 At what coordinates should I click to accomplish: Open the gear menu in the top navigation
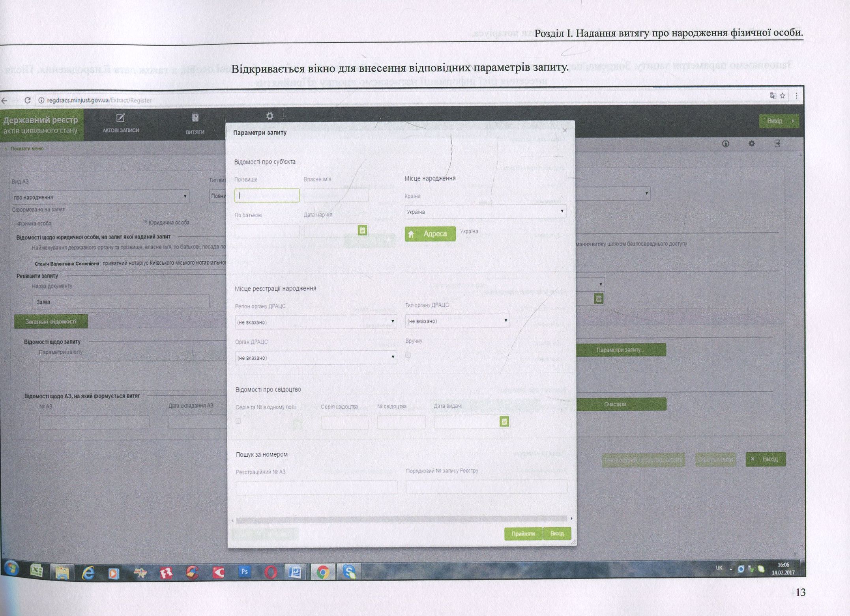[270, 116]
